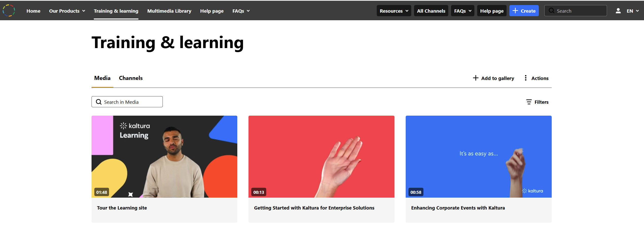The width and height of the screenshot is (644, 229).
Task: Click the Filters lines icon
Action: coord(529,102)
